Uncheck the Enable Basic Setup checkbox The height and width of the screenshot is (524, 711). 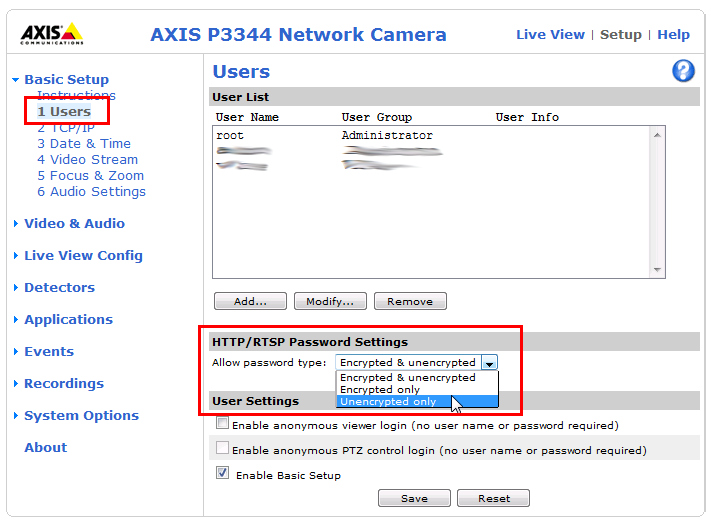click(x=222, y=474)
